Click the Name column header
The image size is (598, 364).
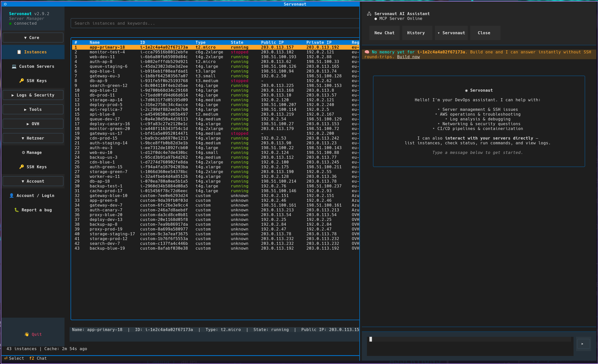pyautogui.click(x=95, y=42)
